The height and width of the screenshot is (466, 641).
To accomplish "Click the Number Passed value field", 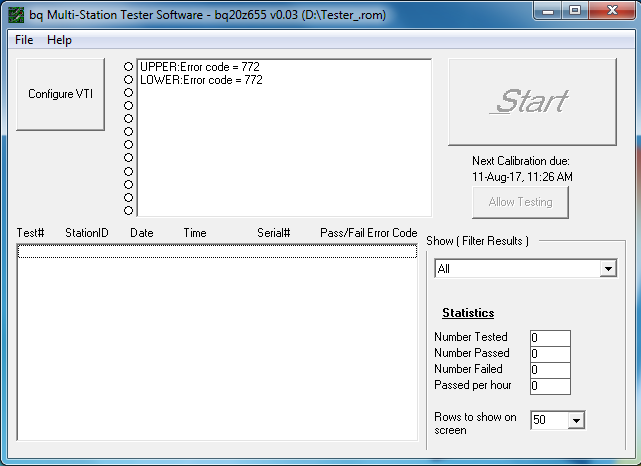I will [x=550, y=354].
